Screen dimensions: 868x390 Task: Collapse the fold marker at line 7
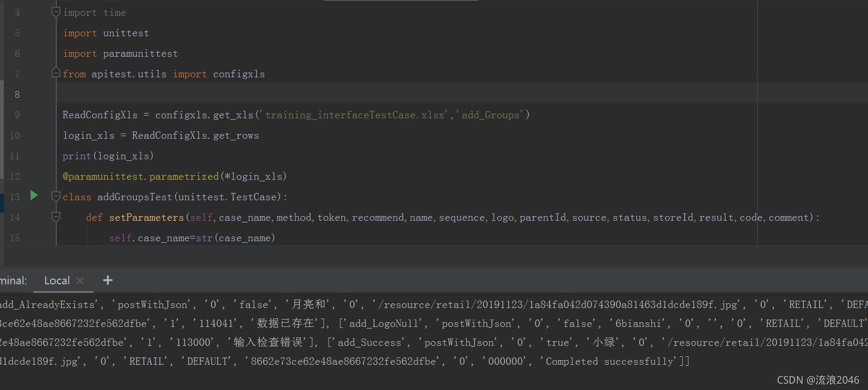click(x=56, y=73)
